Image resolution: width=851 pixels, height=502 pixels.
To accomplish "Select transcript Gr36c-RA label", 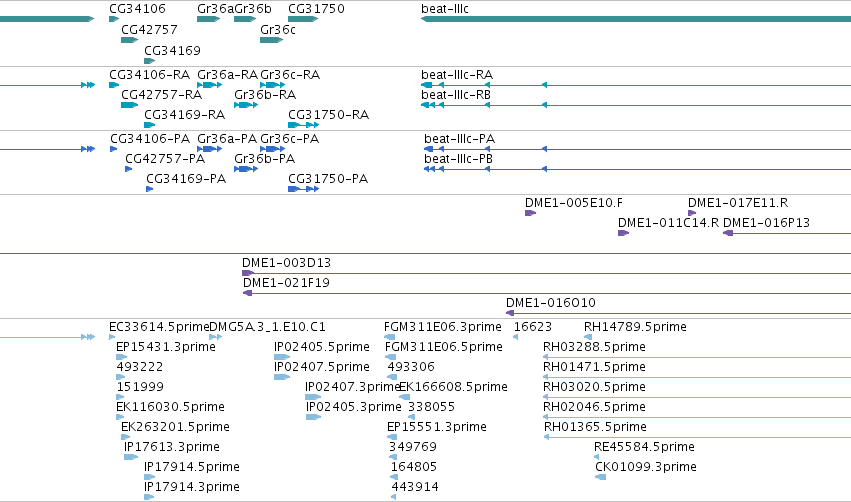I will [290, 74].
